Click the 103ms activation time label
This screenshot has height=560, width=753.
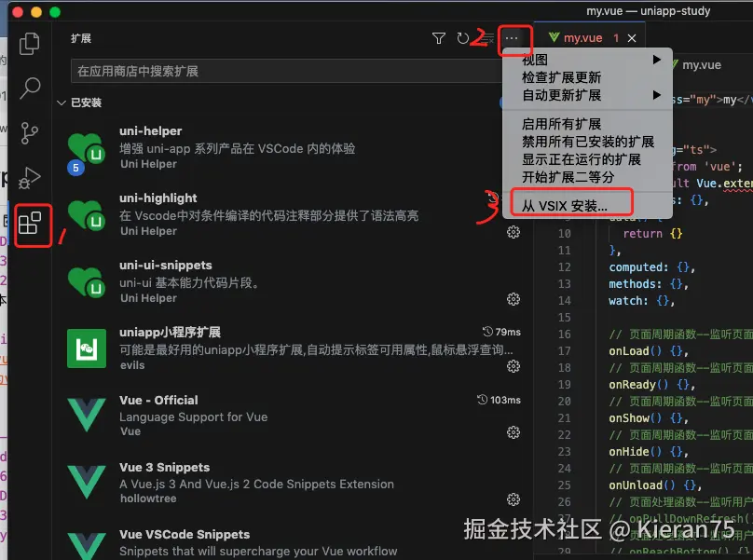coord(499,400)
